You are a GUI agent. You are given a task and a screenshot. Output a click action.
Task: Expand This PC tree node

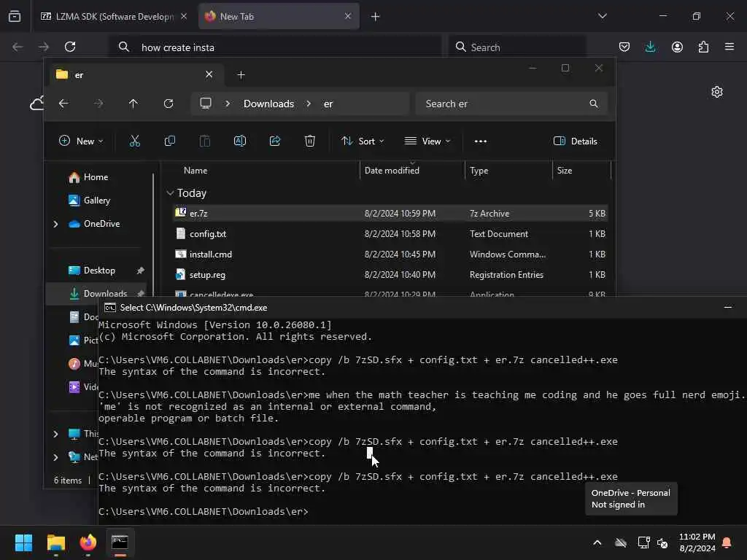(x=55, y=434)
